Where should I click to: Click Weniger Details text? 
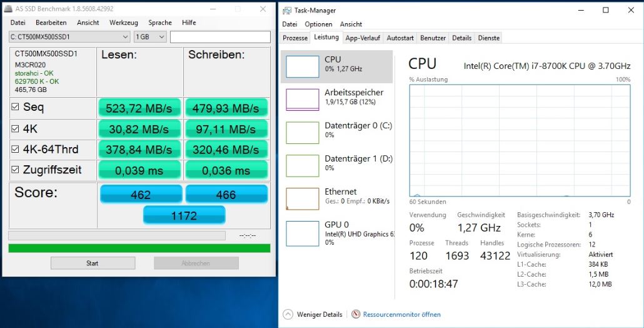[319, 314]
